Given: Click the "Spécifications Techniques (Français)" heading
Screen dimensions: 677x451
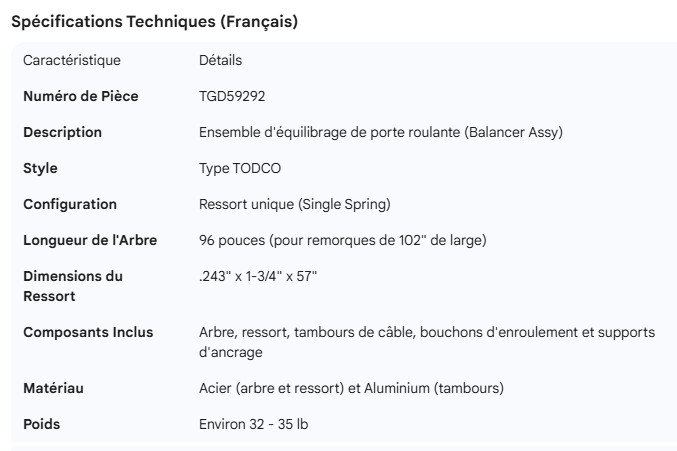Looking at the screenshot, I should (154, 22).
